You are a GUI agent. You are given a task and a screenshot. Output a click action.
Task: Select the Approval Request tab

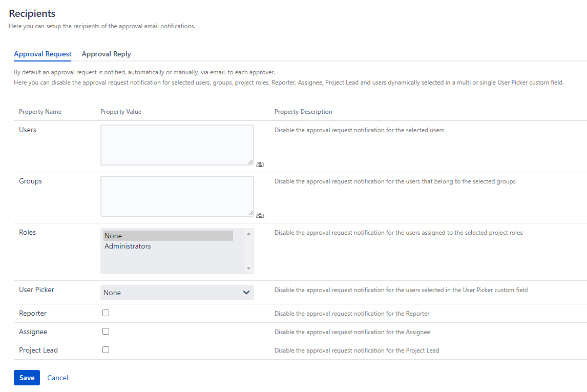tap(43, 54)
